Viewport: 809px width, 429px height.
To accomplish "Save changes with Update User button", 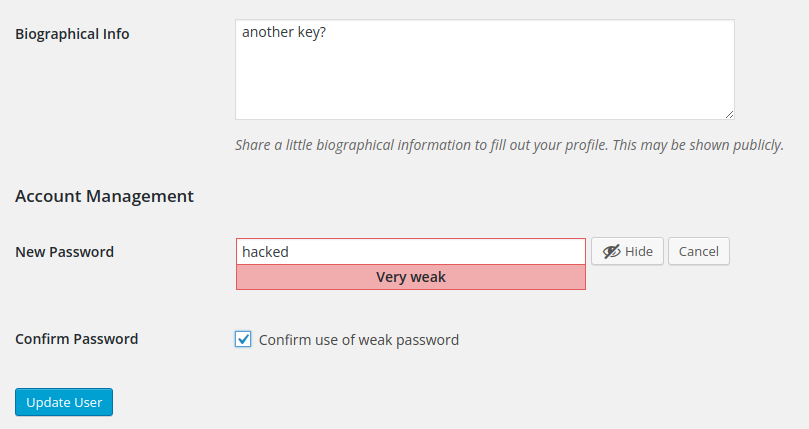I will (x=64, y=402).
